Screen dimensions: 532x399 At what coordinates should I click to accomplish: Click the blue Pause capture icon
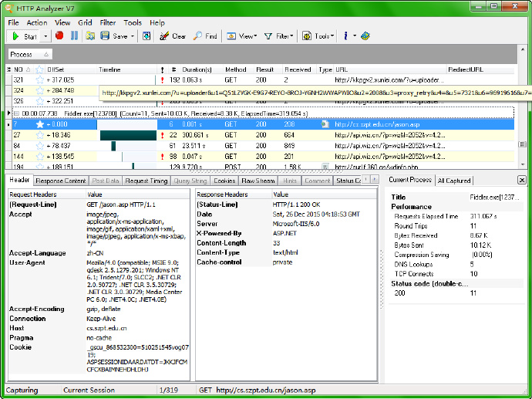74,36
